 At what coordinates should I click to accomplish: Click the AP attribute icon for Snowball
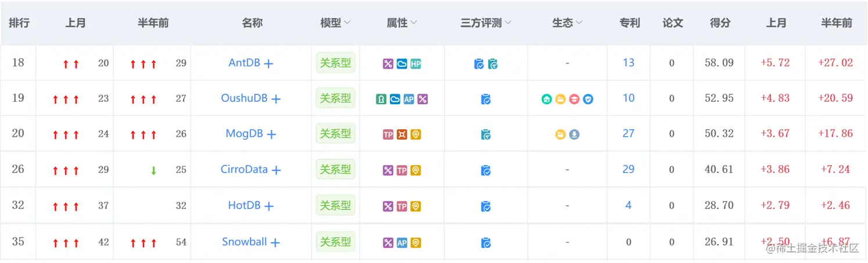click(402, 243)
